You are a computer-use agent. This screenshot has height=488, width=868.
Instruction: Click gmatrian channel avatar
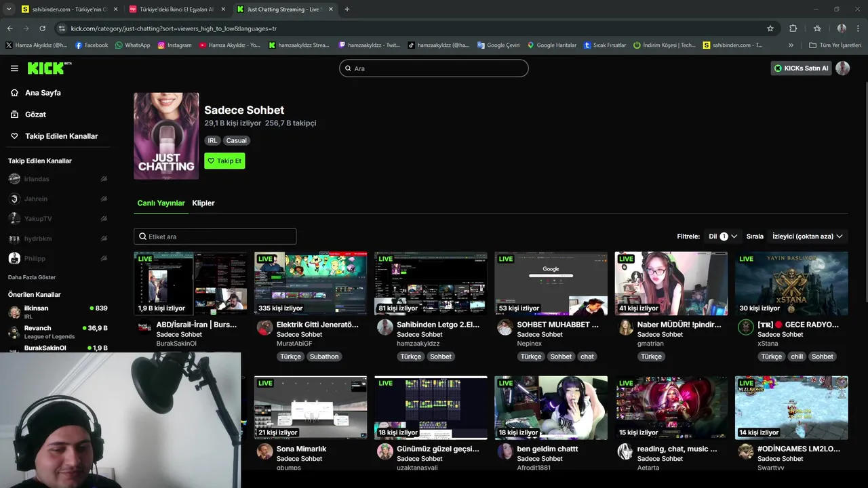(x=625, y=327)
